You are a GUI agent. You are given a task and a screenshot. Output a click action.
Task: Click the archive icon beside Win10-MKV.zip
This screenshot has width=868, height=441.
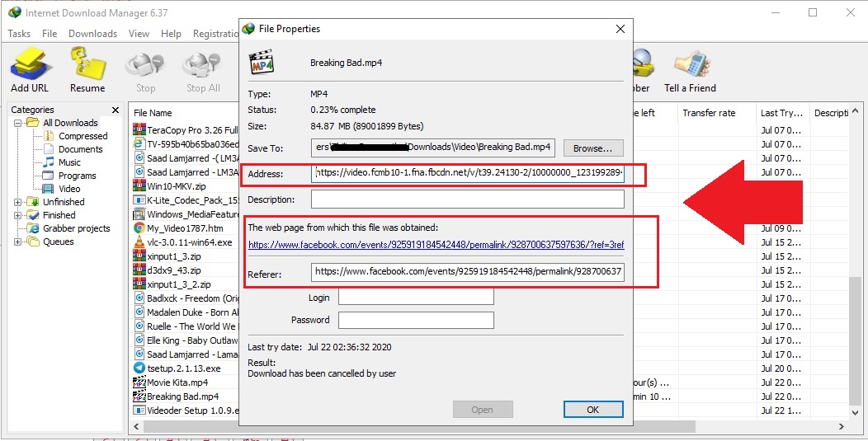(139, 186)
